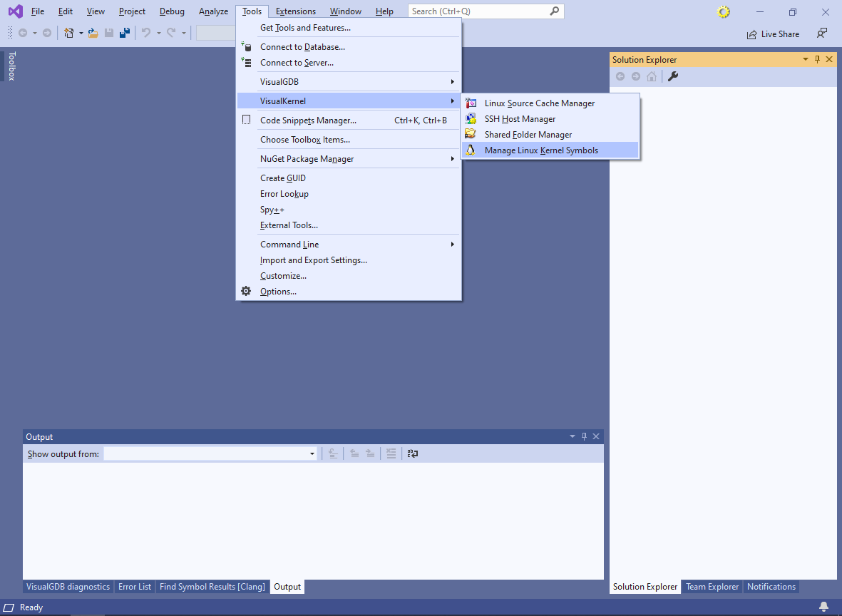Click the Redo toolbar icon
842x616 pixels.
171,34
